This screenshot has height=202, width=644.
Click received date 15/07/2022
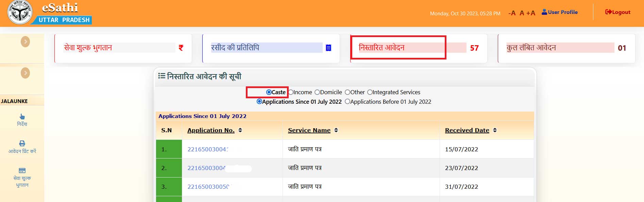(x=461, y=149)
